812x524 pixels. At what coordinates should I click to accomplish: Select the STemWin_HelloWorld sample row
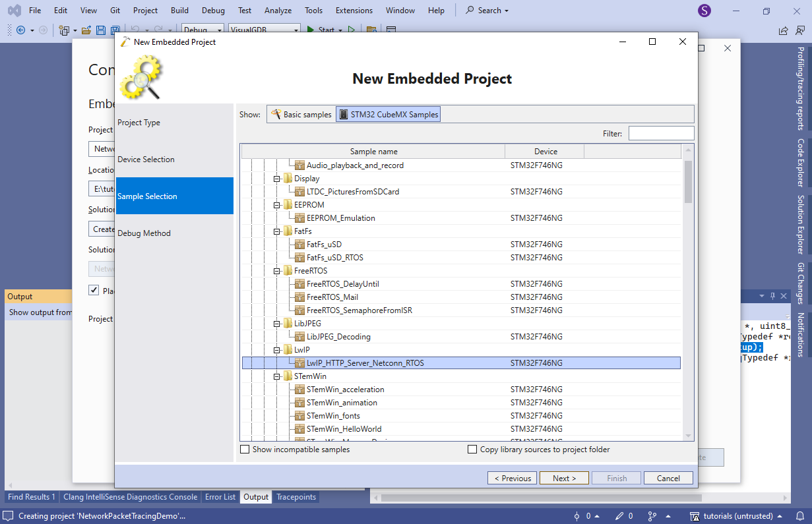tap(461, 429)
